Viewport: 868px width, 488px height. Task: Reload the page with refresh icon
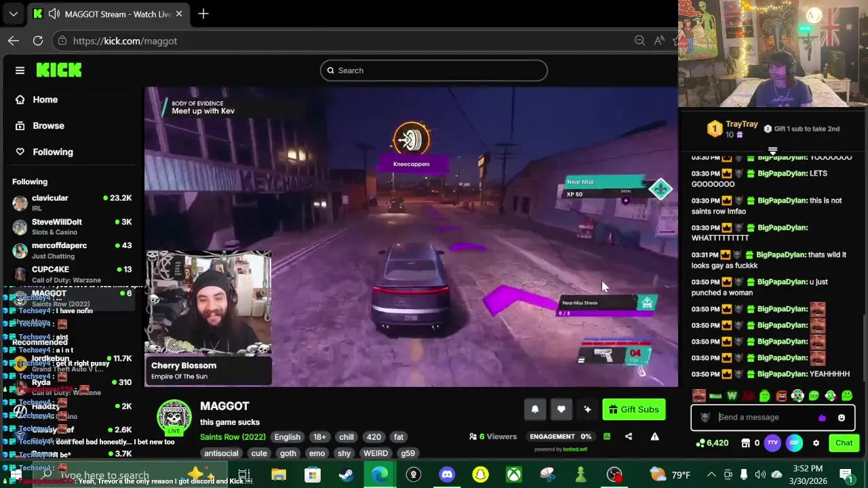tap(38, 41)
